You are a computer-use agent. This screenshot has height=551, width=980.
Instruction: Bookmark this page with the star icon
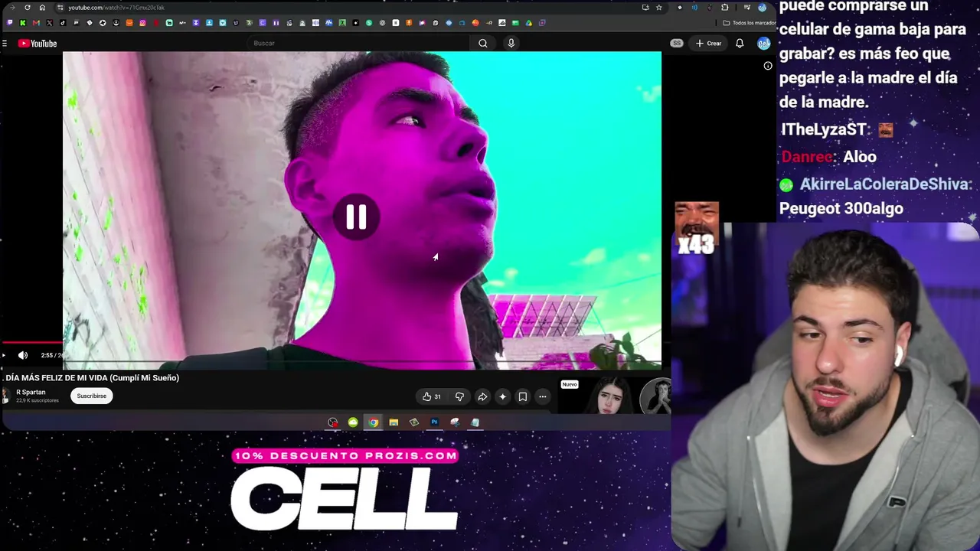pos(658,8)
